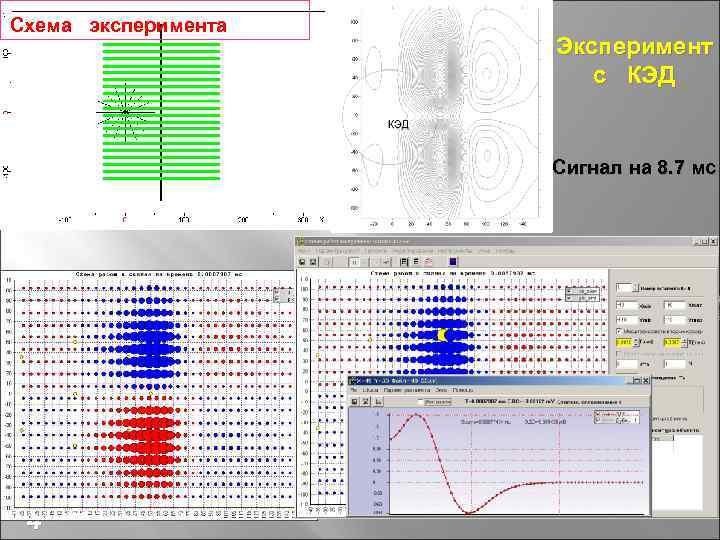
Task: Click the right yellow highlighted value field
Action: click(672, 343)
